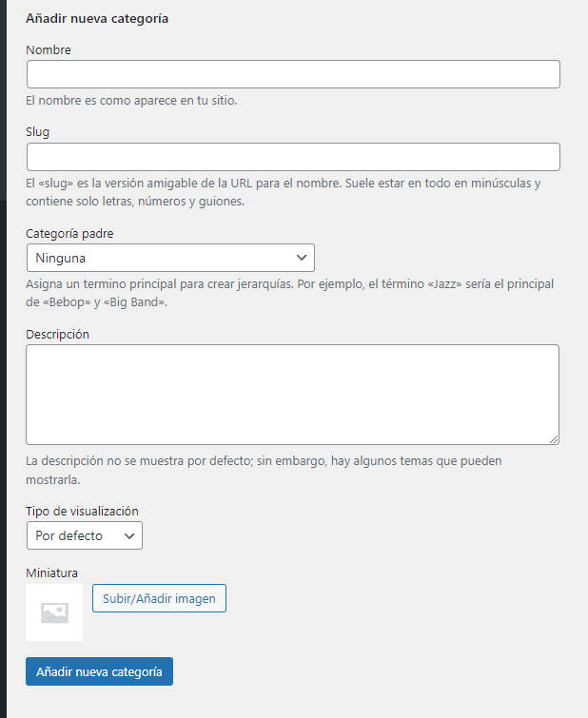Place cursor in the Descripción text area
Viewport: 588px width, 718px height.
(x=292, y=394)
